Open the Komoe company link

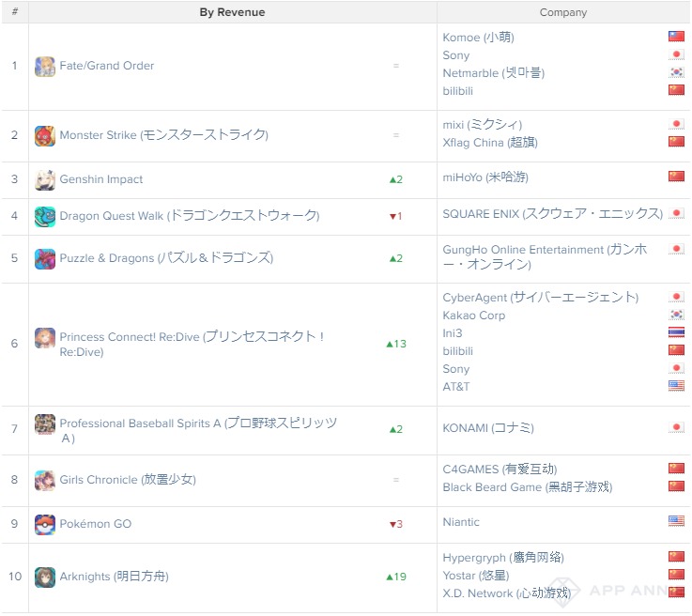click(x=479, y=37)
